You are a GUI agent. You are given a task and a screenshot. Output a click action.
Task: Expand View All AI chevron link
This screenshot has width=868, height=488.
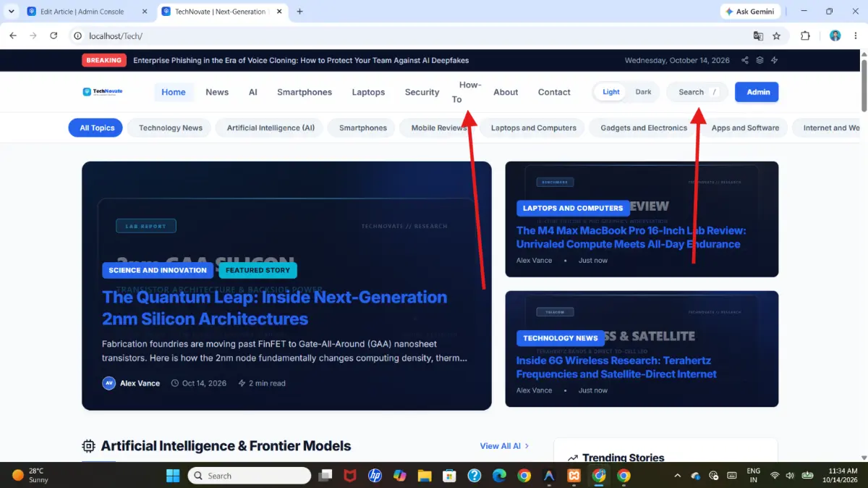pos(504,446)
